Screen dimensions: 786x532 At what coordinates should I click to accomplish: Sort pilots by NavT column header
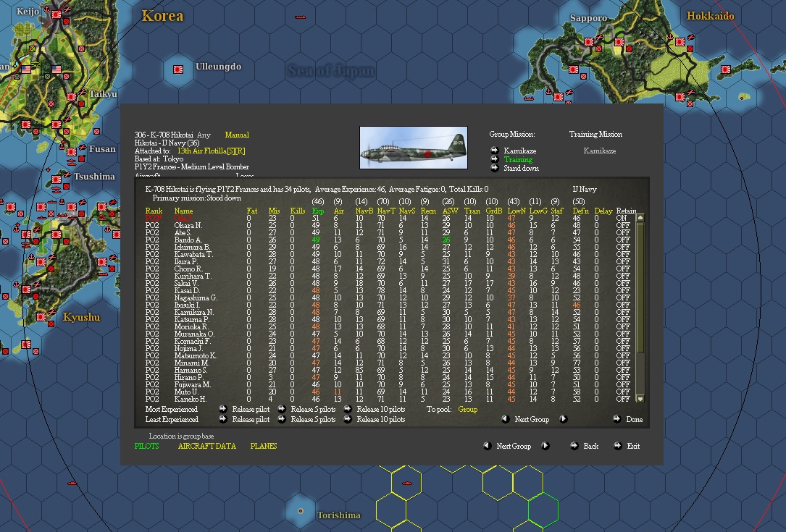point(386,211)
